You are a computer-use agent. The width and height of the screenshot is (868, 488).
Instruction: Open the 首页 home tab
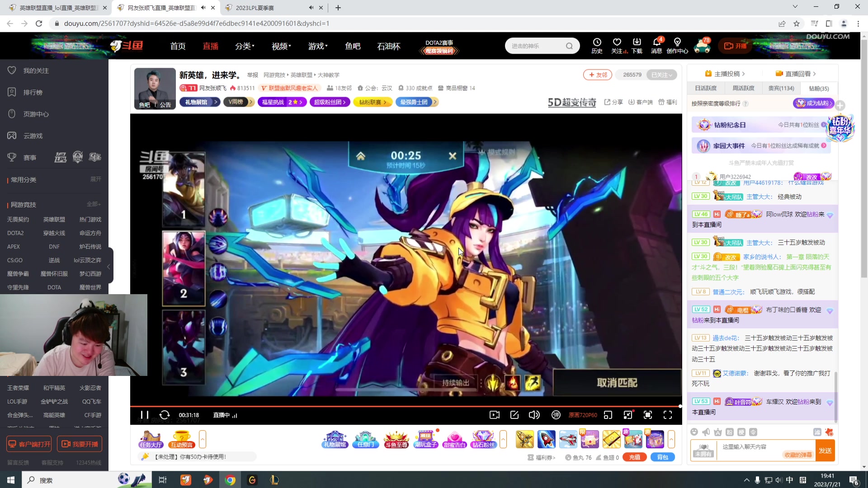[178, 46]
